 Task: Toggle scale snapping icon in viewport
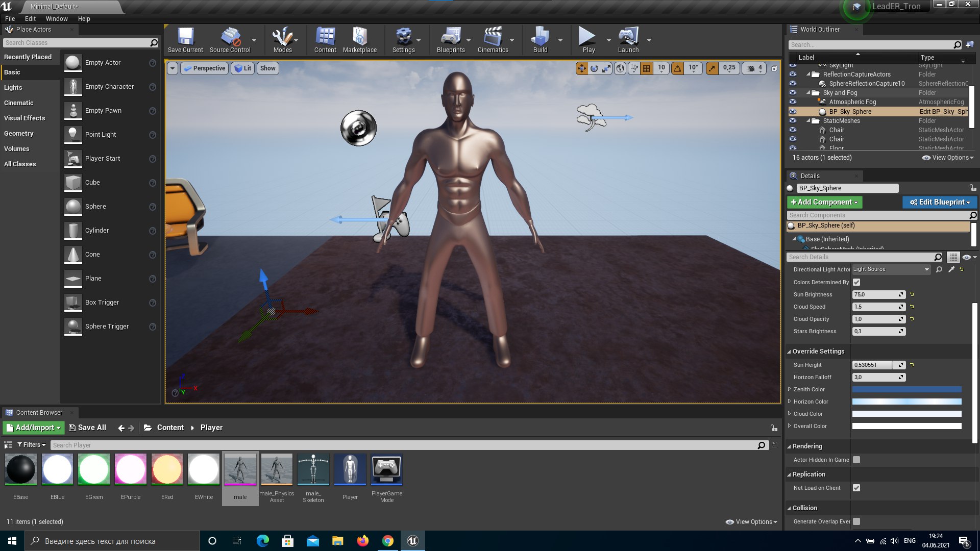pyautogui.click(x=712, y=68)
